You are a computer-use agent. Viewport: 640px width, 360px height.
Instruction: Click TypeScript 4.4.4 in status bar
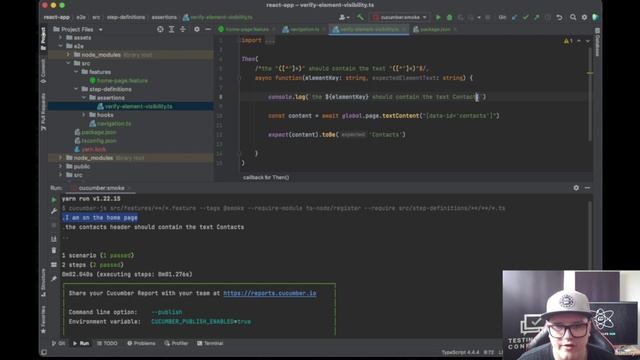(x=460, y=352)
